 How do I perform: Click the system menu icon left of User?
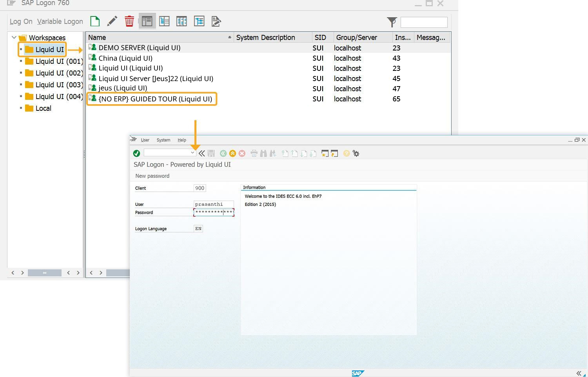pyautogui.click(x=134, y=139)
